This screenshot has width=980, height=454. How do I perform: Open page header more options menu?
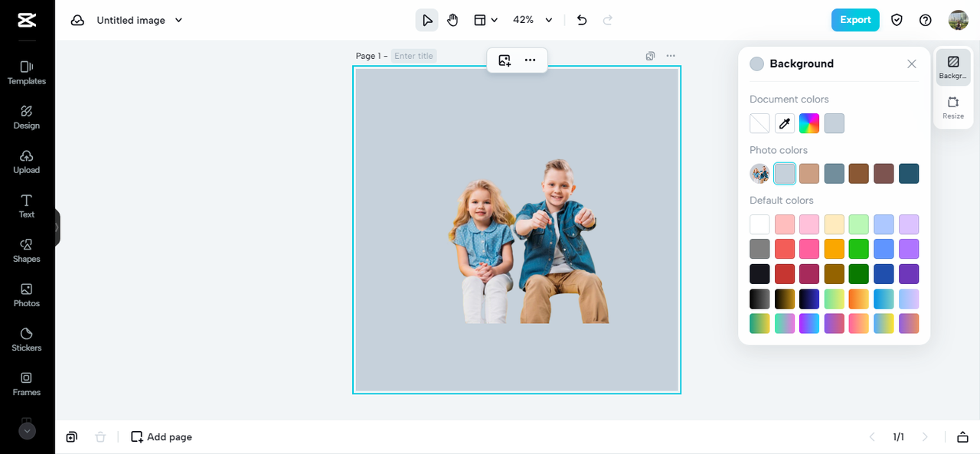pos(671,56)
